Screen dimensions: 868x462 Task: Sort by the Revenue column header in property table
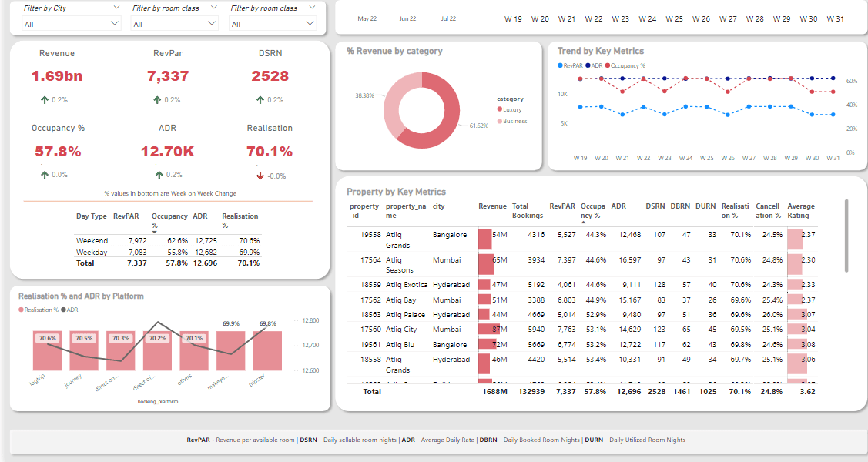(492, 206)
